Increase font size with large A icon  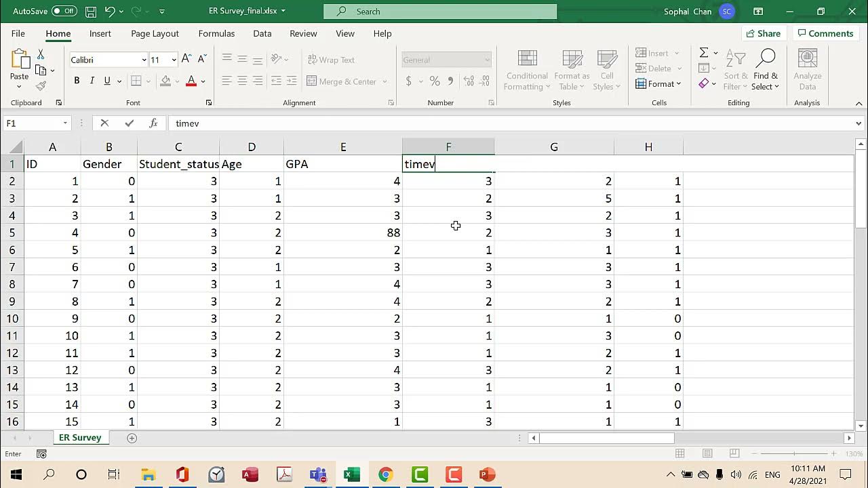[x=186, y=60]
